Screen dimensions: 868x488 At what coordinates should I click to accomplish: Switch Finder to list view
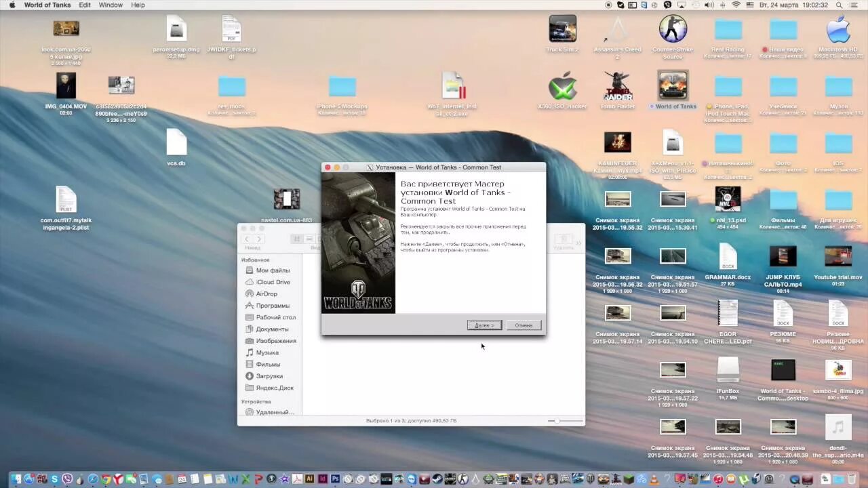tap(309, 239)
